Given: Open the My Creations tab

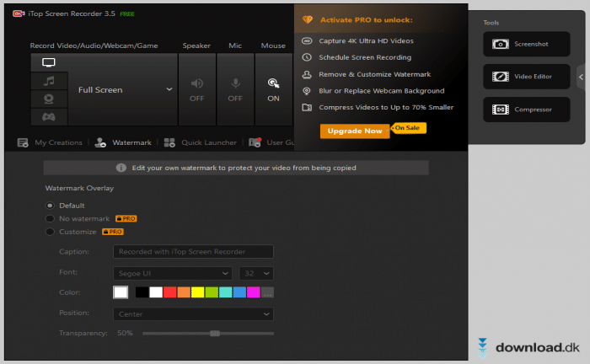Looking at the screenshot, I should click(x=58, y=142).
